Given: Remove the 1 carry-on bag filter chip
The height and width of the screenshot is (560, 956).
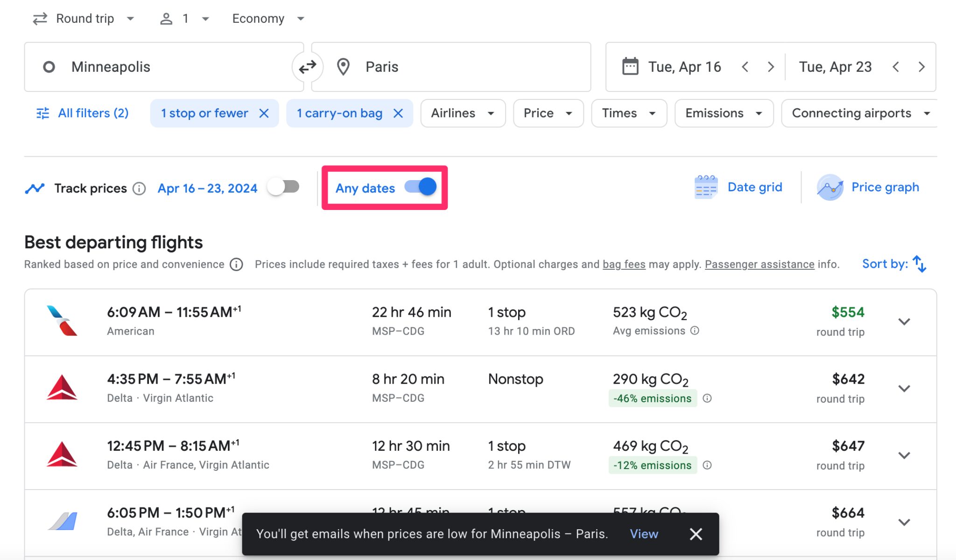Looking at the screenshot, I should [398, 113].
